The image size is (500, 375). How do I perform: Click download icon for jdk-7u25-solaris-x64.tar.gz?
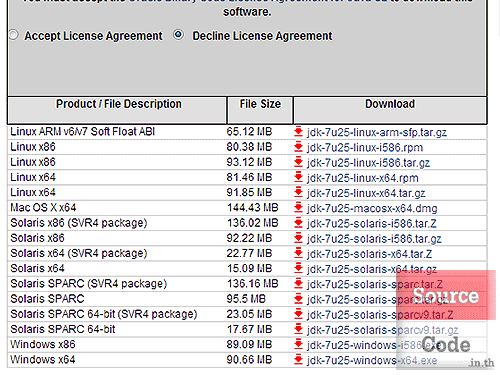pos(298,268)
